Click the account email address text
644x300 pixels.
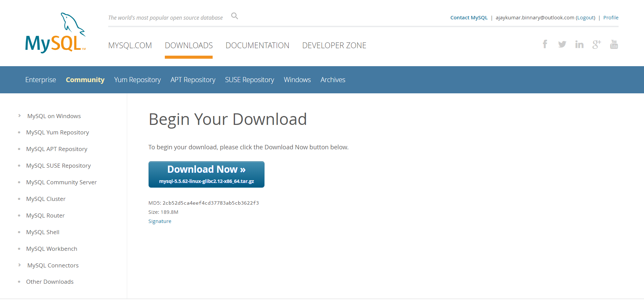point(535,18)
